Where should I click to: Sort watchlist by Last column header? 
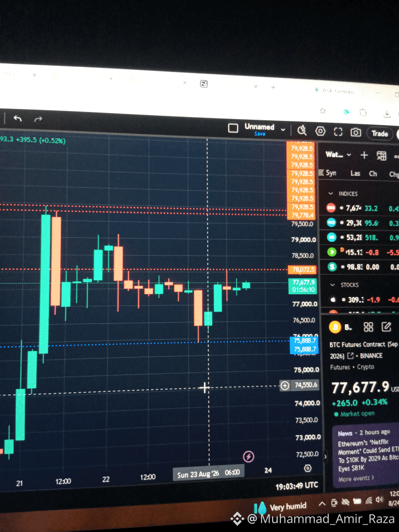(x=355, y=173)
